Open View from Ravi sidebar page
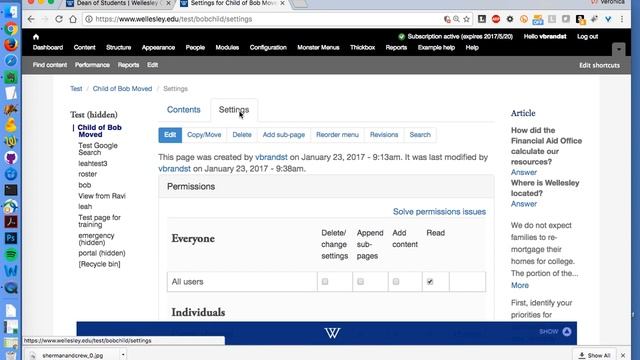The image size is (640, 360). pyautogui.click(x=102, y=196)
